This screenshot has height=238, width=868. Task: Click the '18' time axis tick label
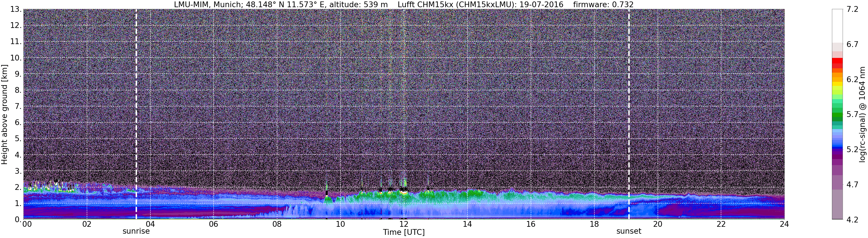point(594,224)
